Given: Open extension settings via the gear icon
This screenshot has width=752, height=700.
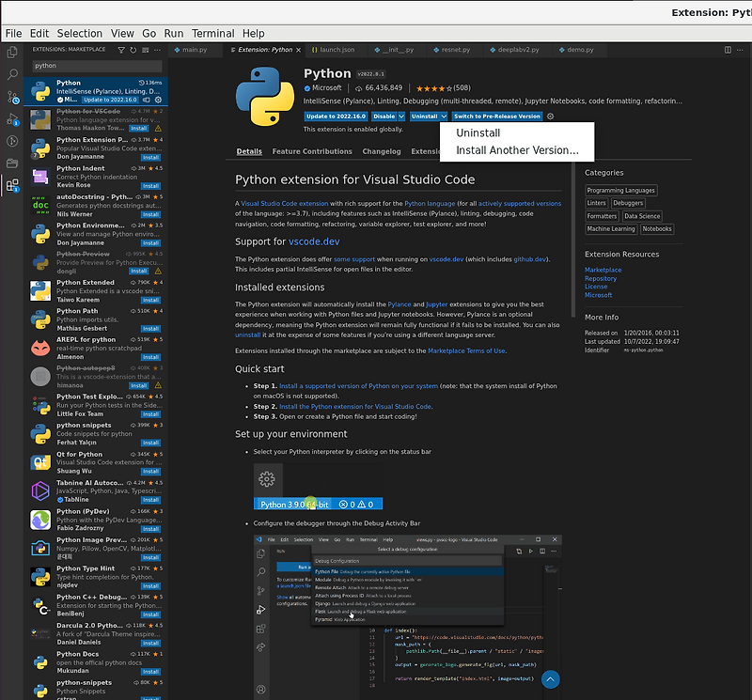Looking at the screenshot, I should [x=549, y=117].
